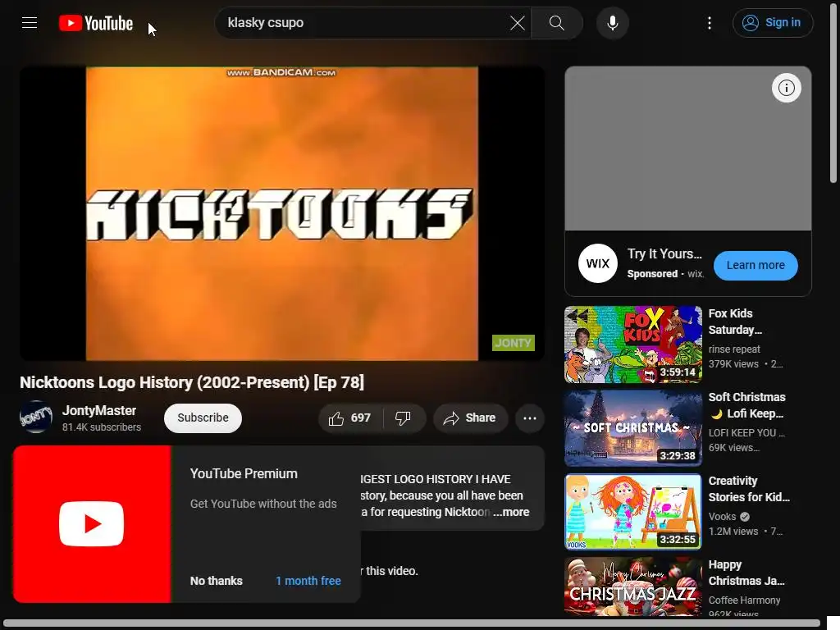Accept the 1 month free offer
Image resolution: width=840 pixels, height=630 pixels.
click(308, 581)
